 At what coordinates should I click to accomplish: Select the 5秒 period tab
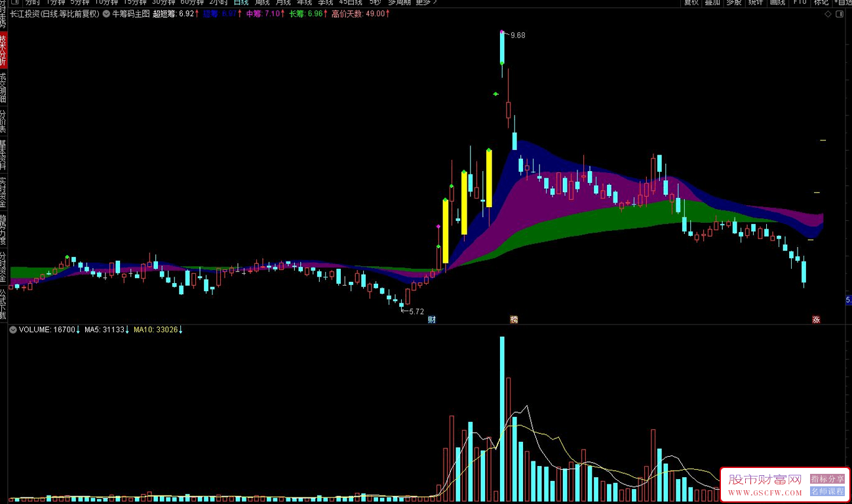374,2
